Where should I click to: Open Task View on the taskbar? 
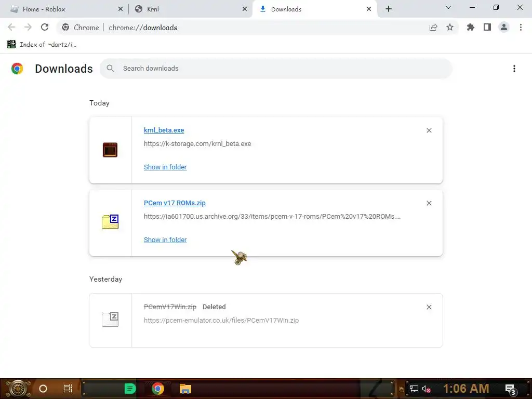[68, 389]
